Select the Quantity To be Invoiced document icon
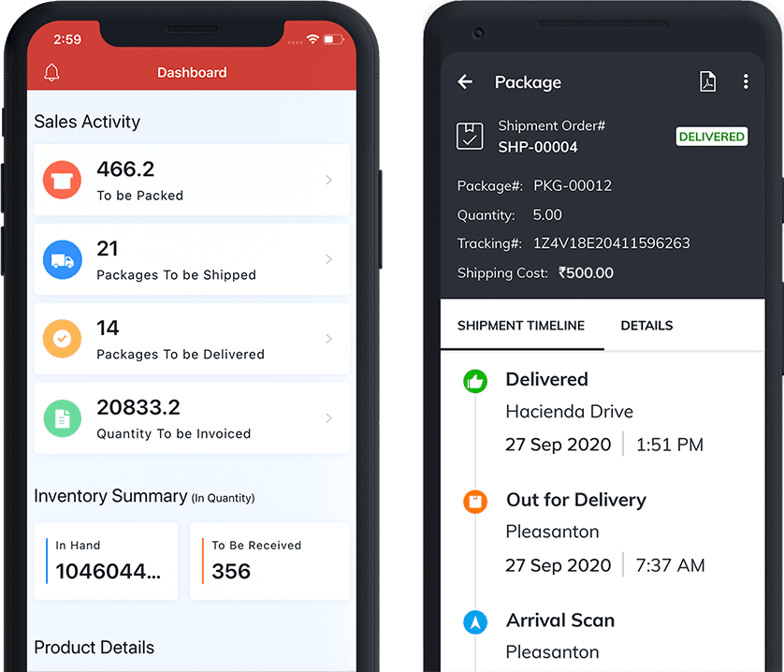The width and height of the screenshot is (784, 672). tap(62, 418)
